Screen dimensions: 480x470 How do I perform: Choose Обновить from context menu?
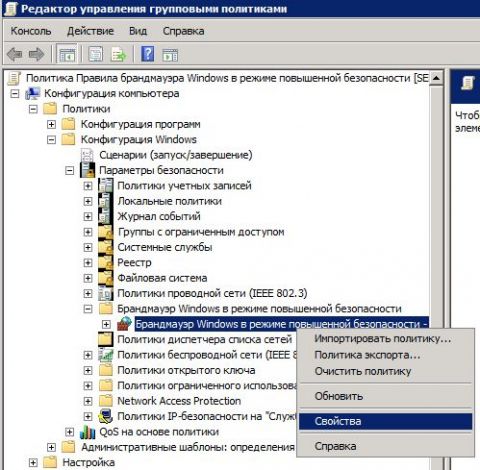(385, 396)
